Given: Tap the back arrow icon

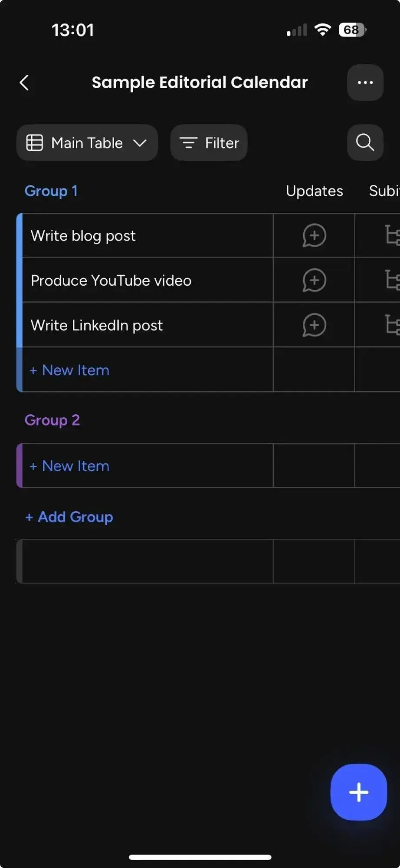Looking at the screenshot, I should (x=24, y=83).
